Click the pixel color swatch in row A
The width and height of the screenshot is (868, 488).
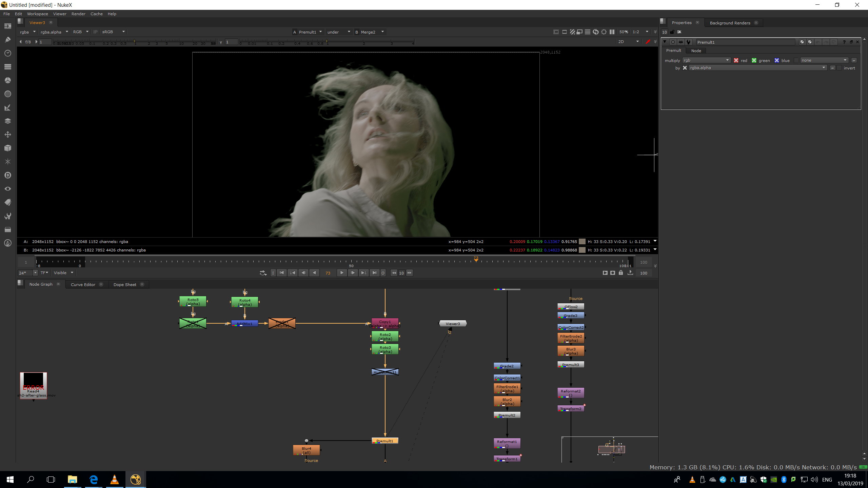582,242
